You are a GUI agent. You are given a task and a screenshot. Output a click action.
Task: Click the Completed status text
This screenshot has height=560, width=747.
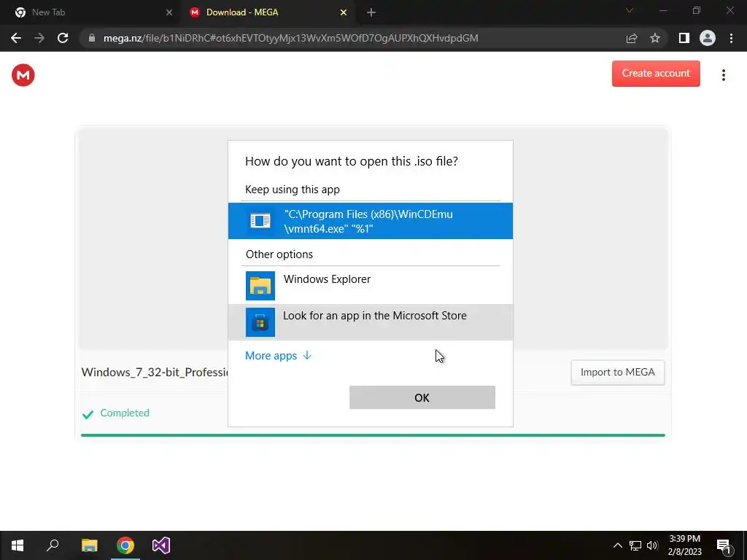(x=125, y=413)
